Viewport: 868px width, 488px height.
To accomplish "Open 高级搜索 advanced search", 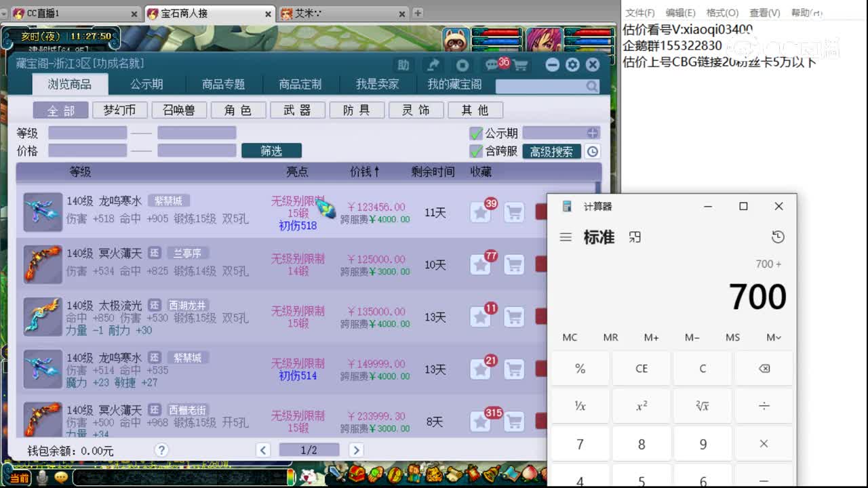I will point(551,152).
